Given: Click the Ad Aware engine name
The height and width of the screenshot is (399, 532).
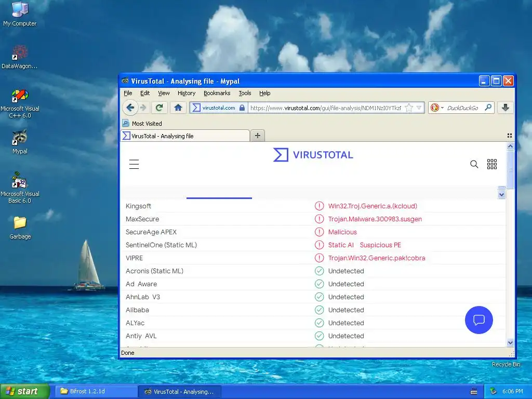Looking at the screenshot, I should pyautogui.click(x=141, y=284).
